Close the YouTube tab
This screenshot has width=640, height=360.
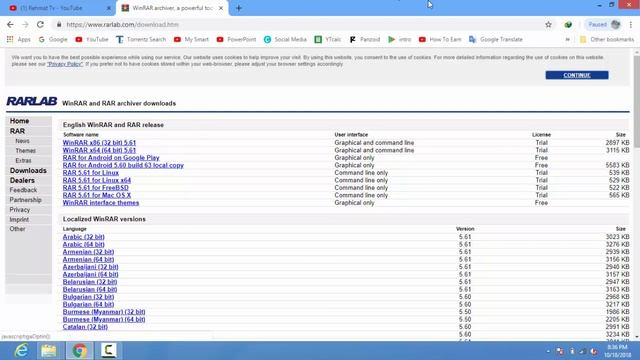109,8
